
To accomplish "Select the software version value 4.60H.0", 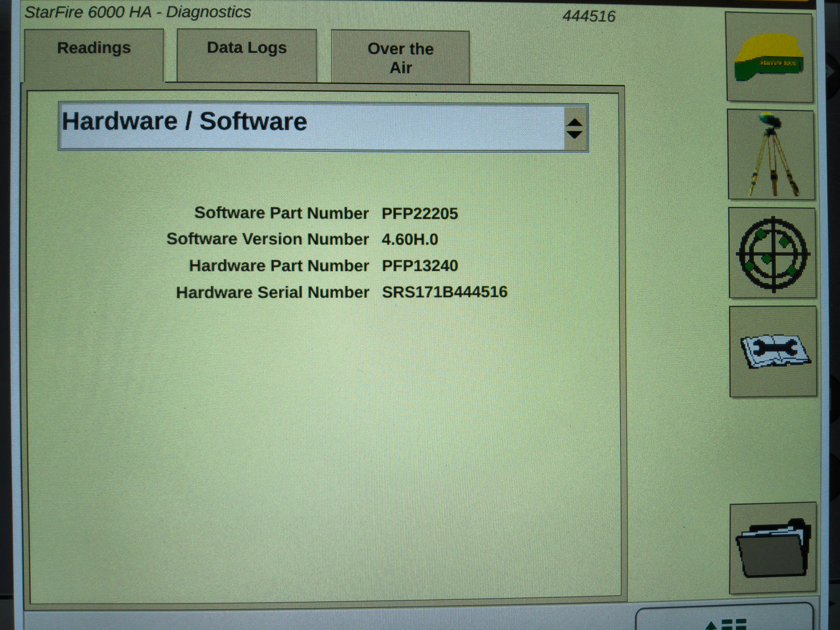I will (410, 239).
